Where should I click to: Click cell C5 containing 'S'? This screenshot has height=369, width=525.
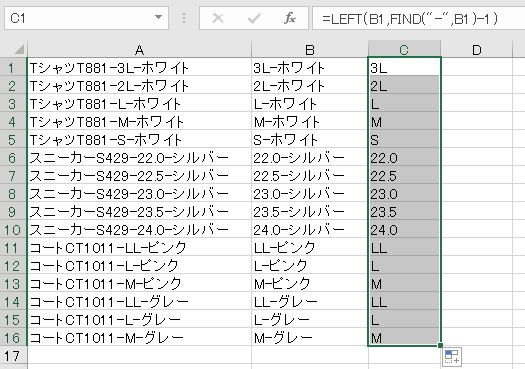(404, 140)
